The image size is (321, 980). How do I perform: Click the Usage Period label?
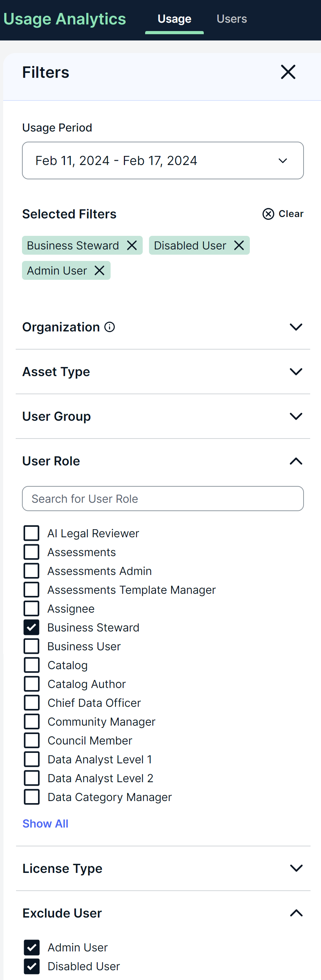pyautogui.click(x=57, y=127)
